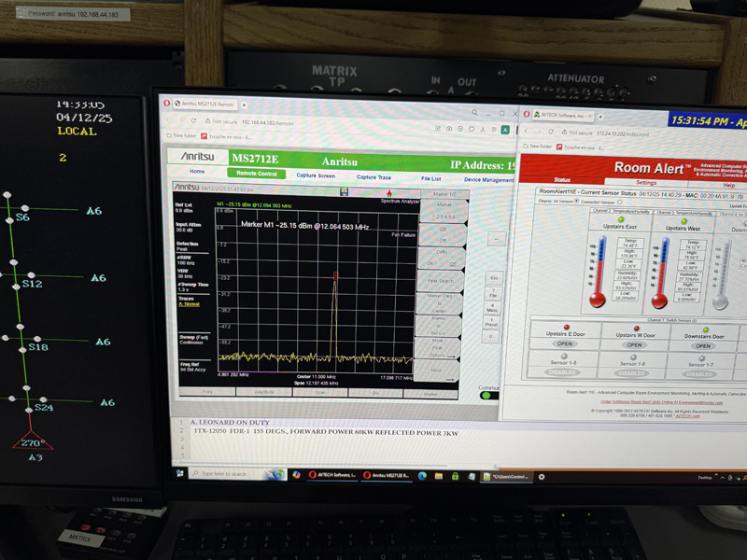Image resolution: width=747 pixels, height=560 pixels.
Task: Toggle the Delta On Off softkey
Action: click(442, 258)
